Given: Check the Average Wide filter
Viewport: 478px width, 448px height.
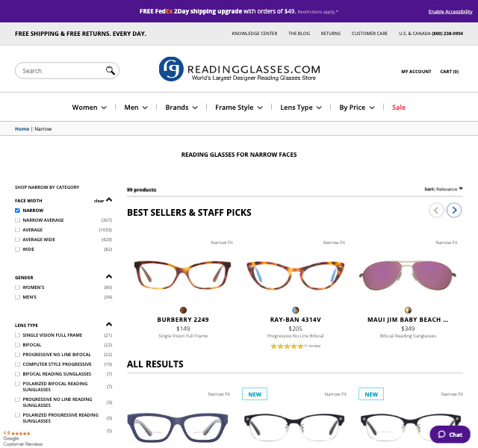Looking at the screenshot, I should (17, 240).
